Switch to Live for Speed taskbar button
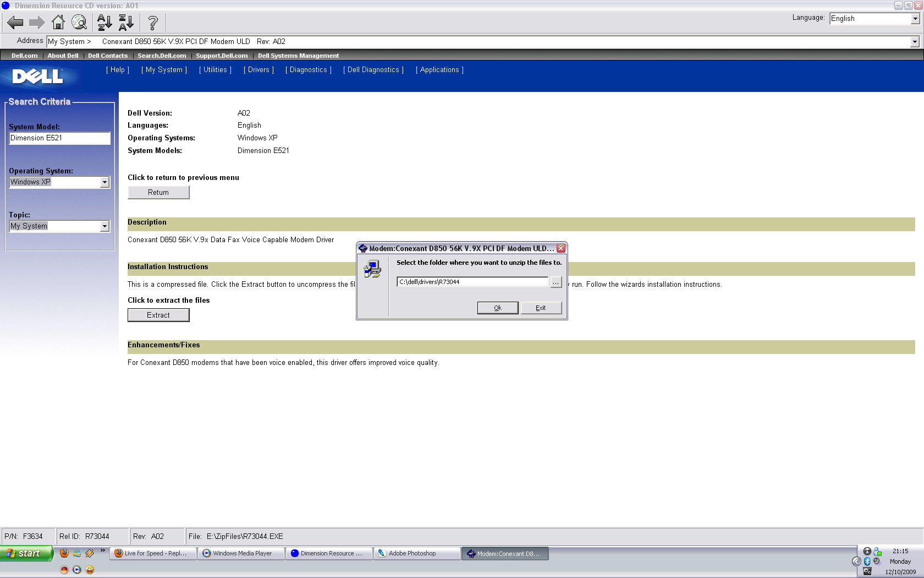The width and height of the screenshot is (924, 578). tap(153, 553)
